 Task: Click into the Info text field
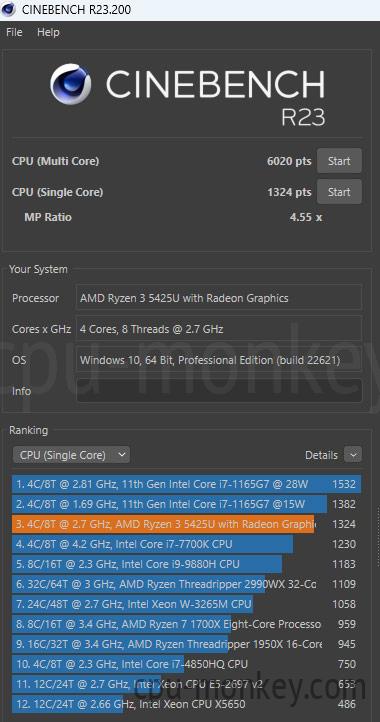click(x=219, y=391)
